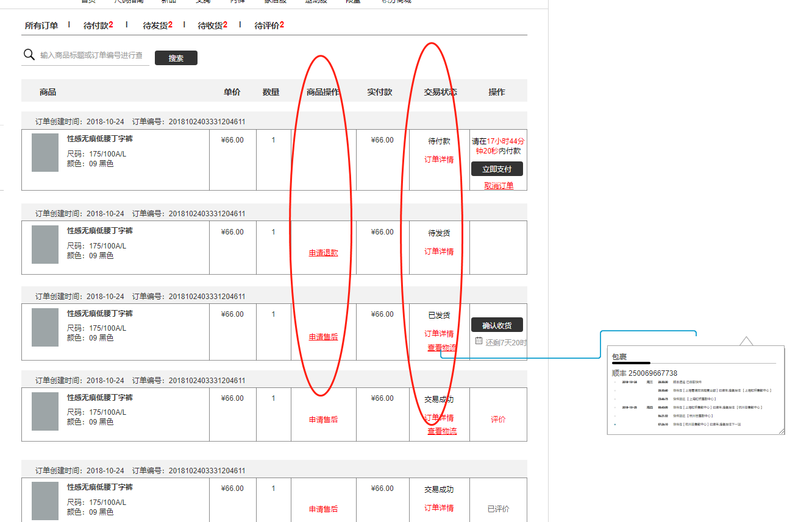Click 申请售后 on the 已发货 order

pyautogui.click(x=323, y=337)
